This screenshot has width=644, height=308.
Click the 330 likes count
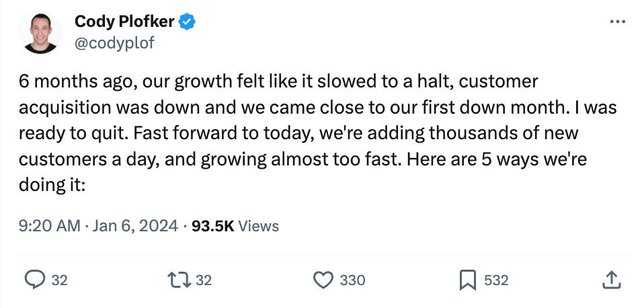(352, 280)
